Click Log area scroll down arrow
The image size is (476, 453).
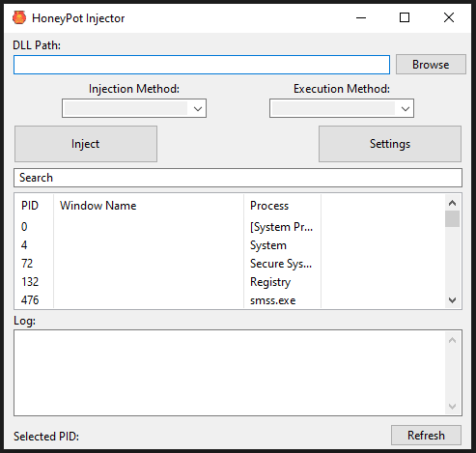452,407
